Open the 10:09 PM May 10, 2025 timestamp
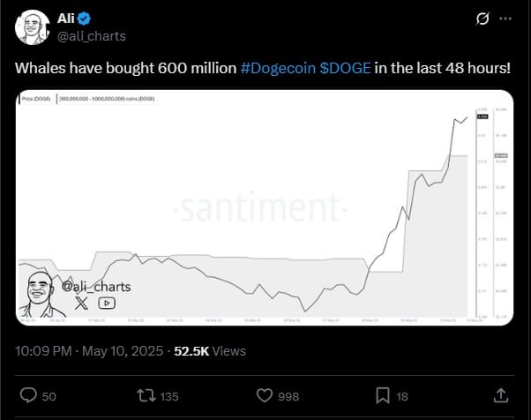Viewport: 531px width, 420px height. point(89,351)
